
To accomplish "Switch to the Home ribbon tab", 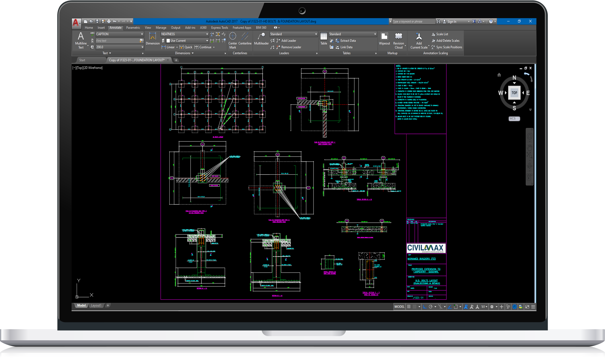I will pyautogui.click(x=89, y=28).
